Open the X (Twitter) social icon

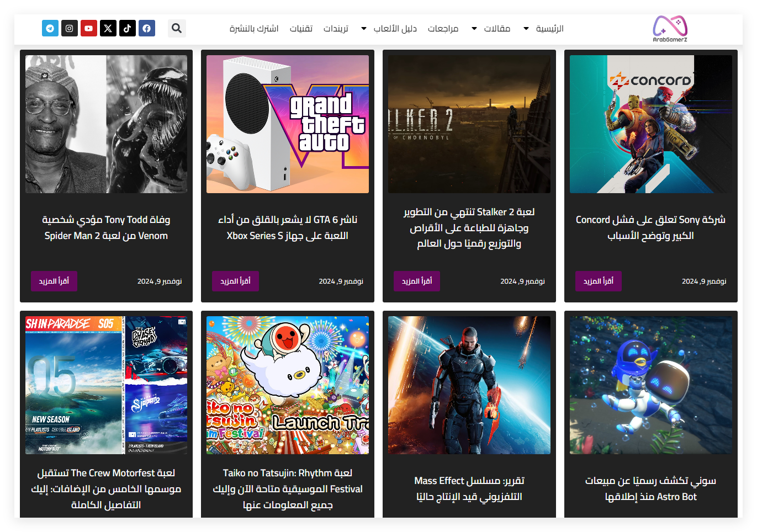pyautogui.click(x=108, y=28)
